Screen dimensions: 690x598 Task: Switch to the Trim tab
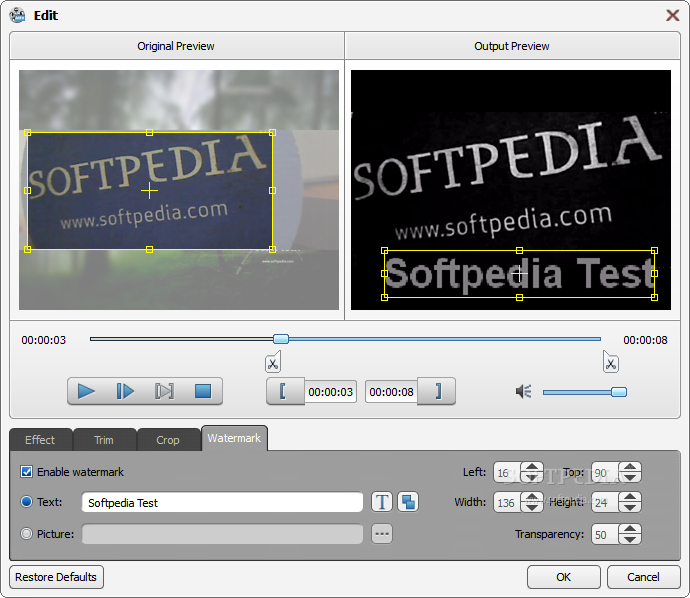[104, 440]
